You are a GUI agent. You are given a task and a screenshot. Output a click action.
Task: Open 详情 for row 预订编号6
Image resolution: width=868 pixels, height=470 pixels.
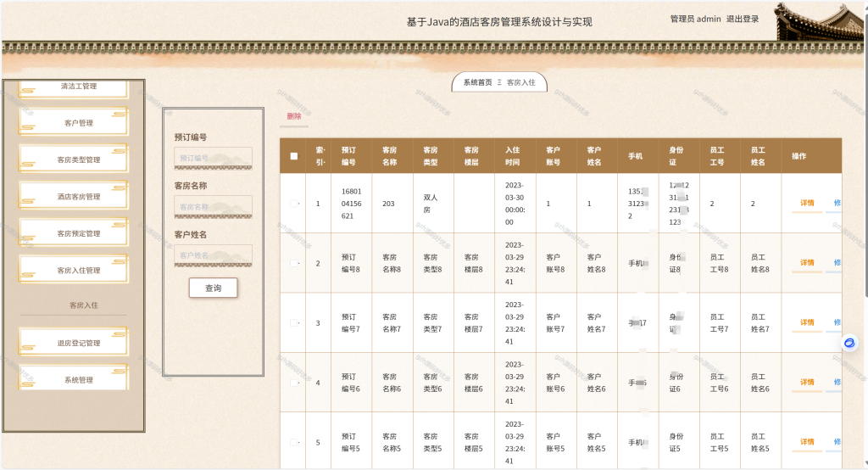pos(807,383)
